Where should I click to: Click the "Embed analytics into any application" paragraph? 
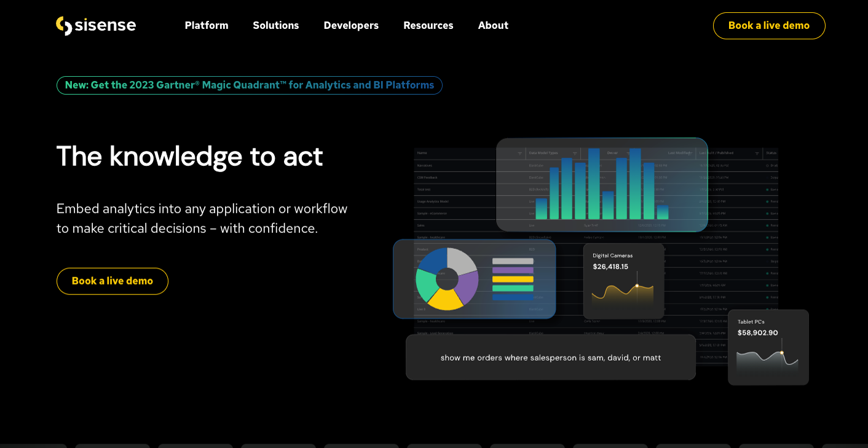tap(202, 218)
